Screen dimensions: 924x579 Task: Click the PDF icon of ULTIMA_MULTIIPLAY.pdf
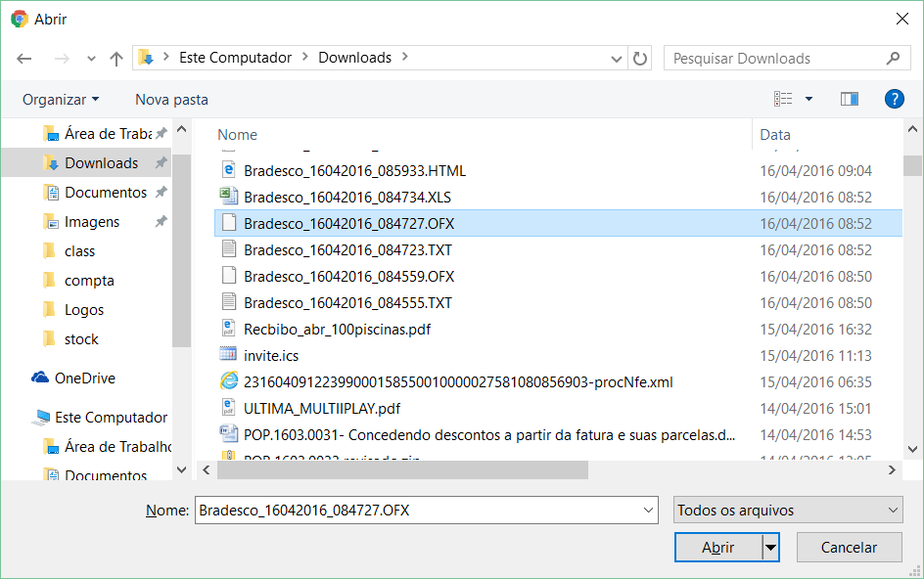pyautogui.click(x=229, y=408)
